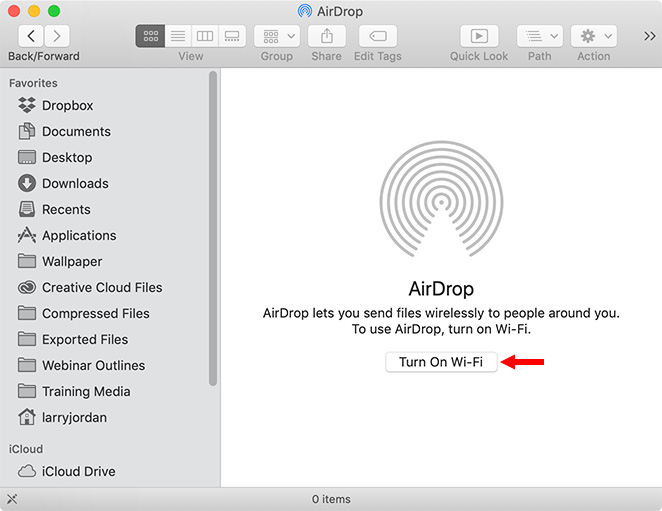Click the Favorites section header
662x511 pixels.
coord(33,83)
